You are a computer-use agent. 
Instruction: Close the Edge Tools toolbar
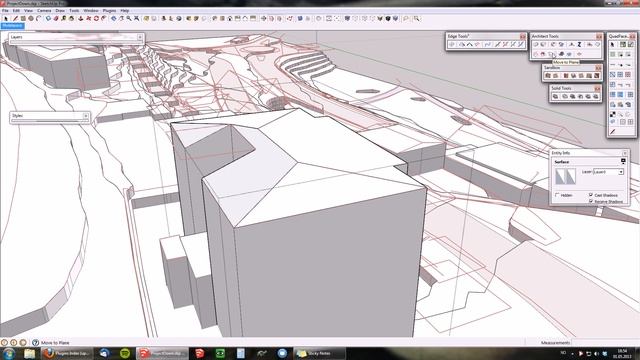click(x=523, y=36)
